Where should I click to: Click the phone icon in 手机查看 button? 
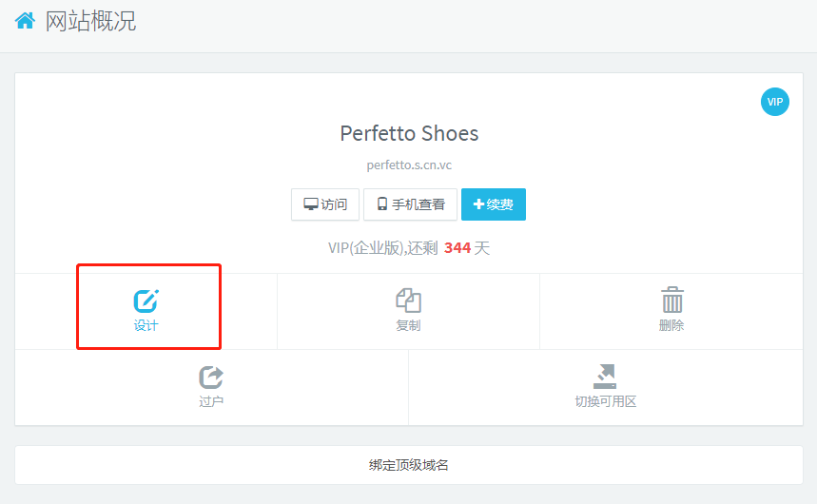382,204
